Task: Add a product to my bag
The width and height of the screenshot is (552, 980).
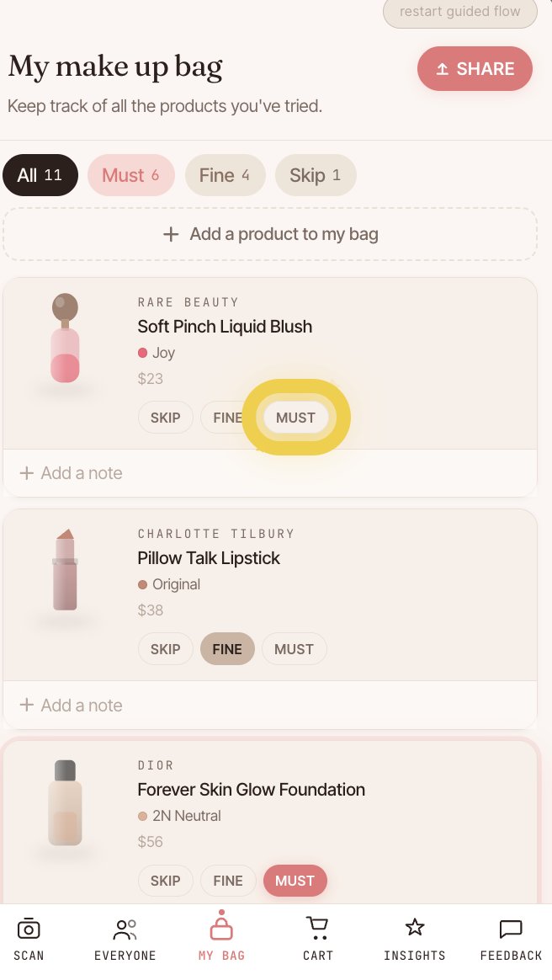Action: pyautogui.click(x=270, y=234)
